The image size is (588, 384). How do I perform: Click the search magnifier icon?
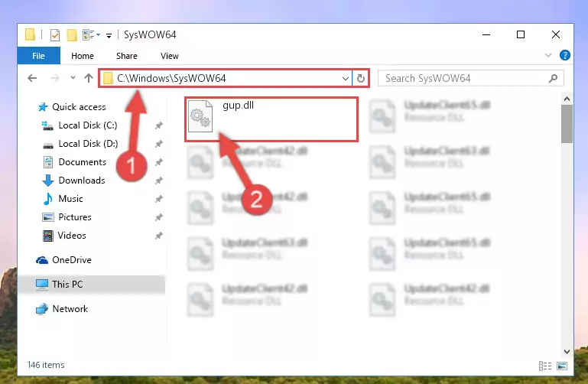pos(553,78)
